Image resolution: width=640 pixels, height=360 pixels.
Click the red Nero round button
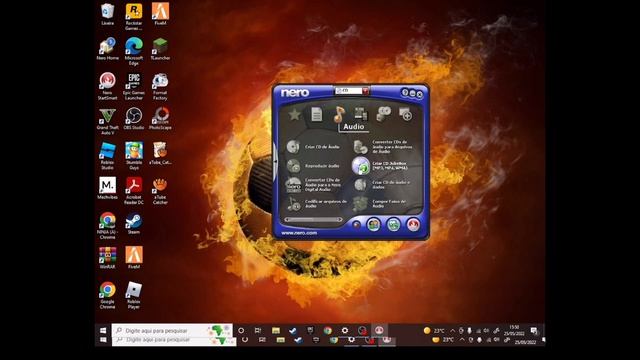tap(413, 224)
